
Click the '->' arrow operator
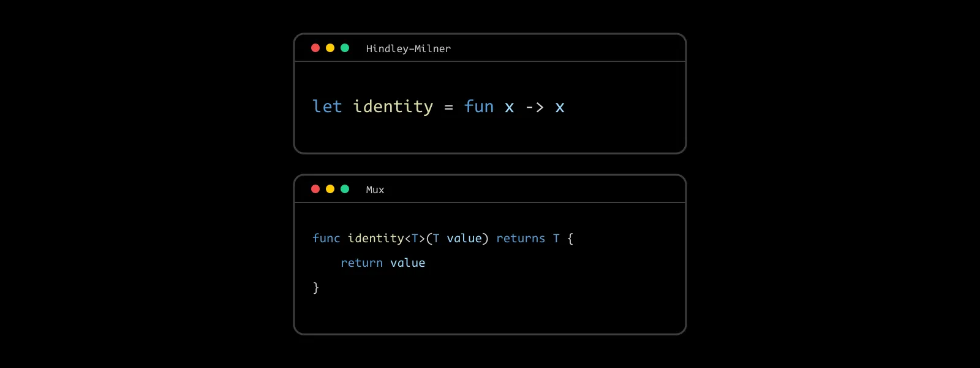(535, 108)
